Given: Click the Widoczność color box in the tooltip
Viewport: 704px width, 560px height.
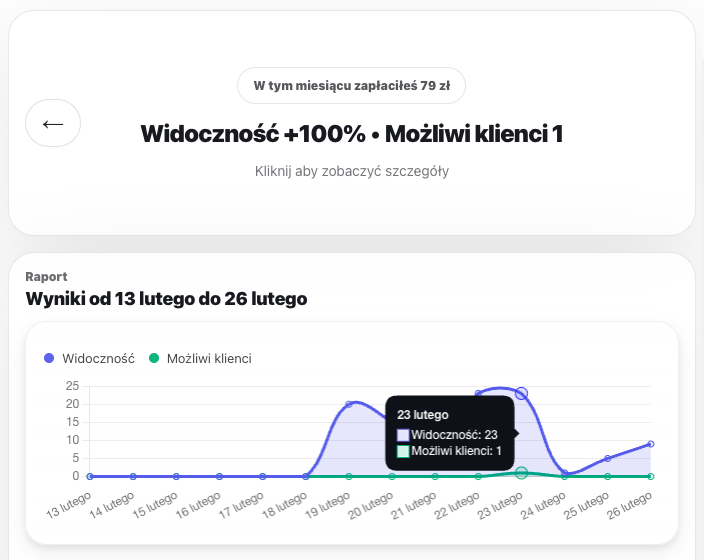Looking at the screenshot, I should [x=403, y=435].
